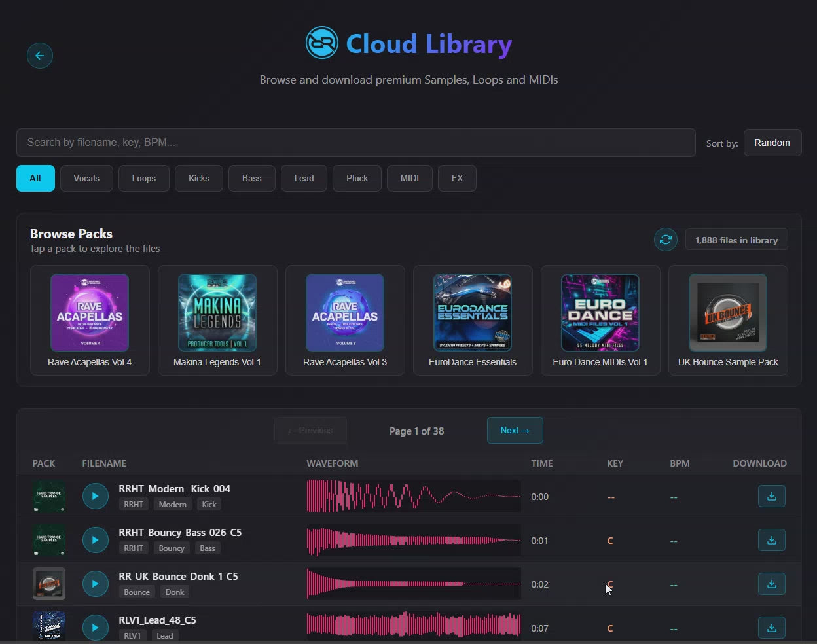
Task: Open the Sort by Random dropdown
Action: pyautogui.click(x=772, y=143)
